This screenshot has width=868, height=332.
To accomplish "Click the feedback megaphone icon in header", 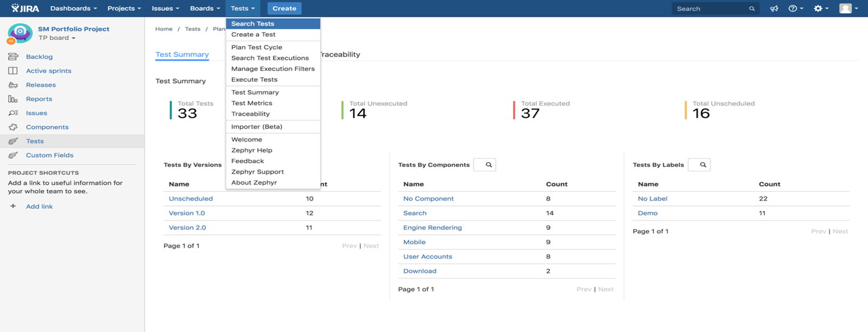I will coord(774,8).
